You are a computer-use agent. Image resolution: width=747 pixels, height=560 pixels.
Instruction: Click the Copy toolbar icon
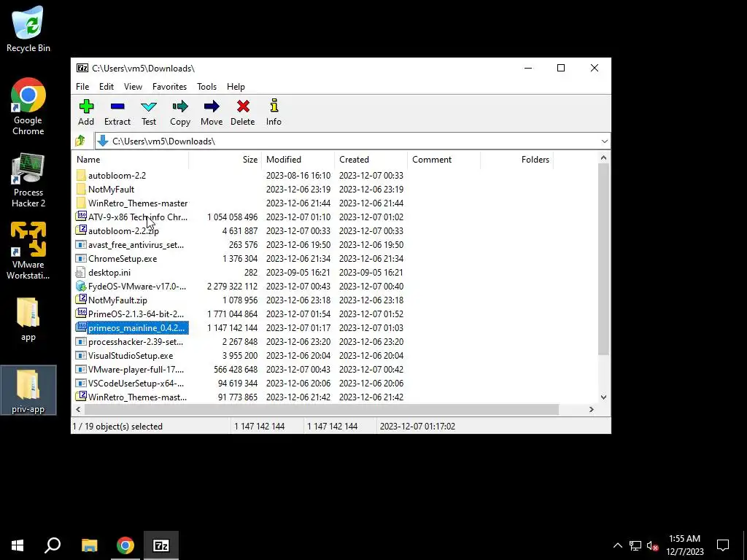[x=180, y=106]
